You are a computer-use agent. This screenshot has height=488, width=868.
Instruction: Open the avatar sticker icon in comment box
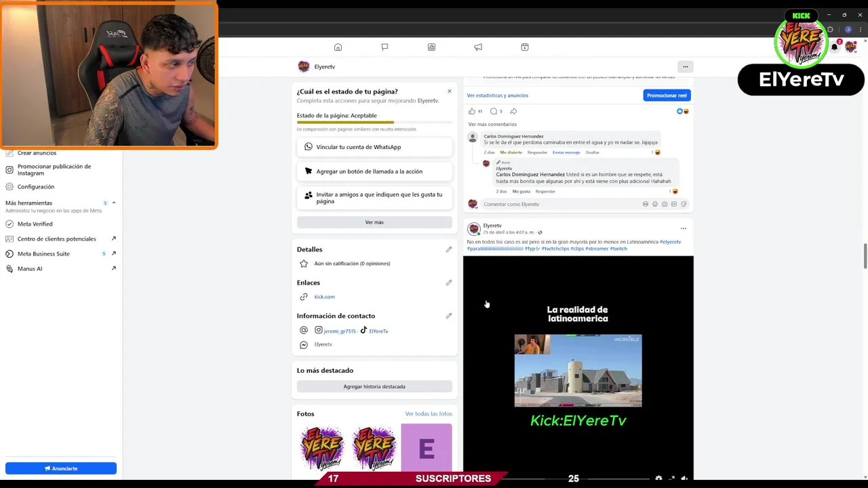click(x=645, y=204)
